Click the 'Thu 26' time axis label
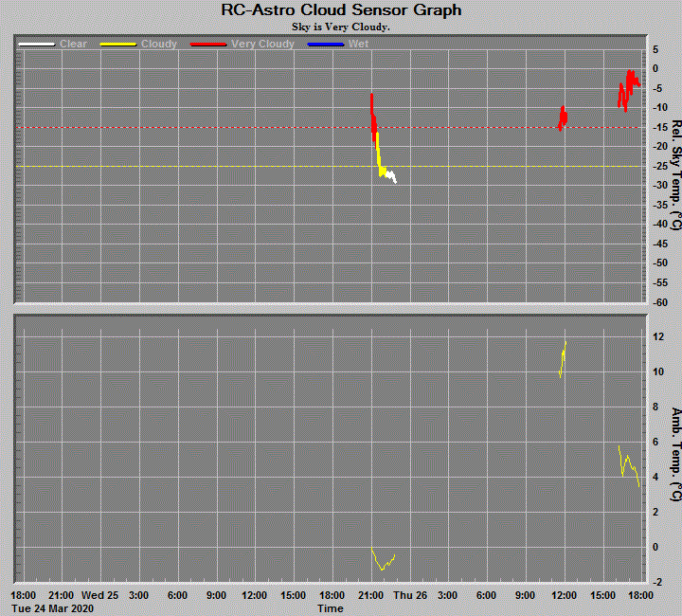Image resolution: width=682 pixels, height=616 pixels. 410,595
